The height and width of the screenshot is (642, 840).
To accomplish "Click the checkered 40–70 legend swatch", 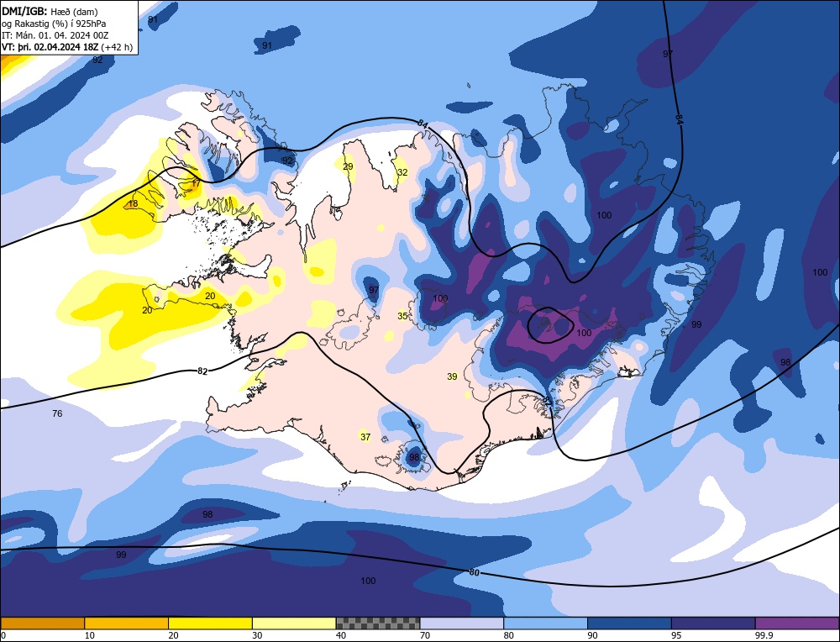I will click(378, 623).
